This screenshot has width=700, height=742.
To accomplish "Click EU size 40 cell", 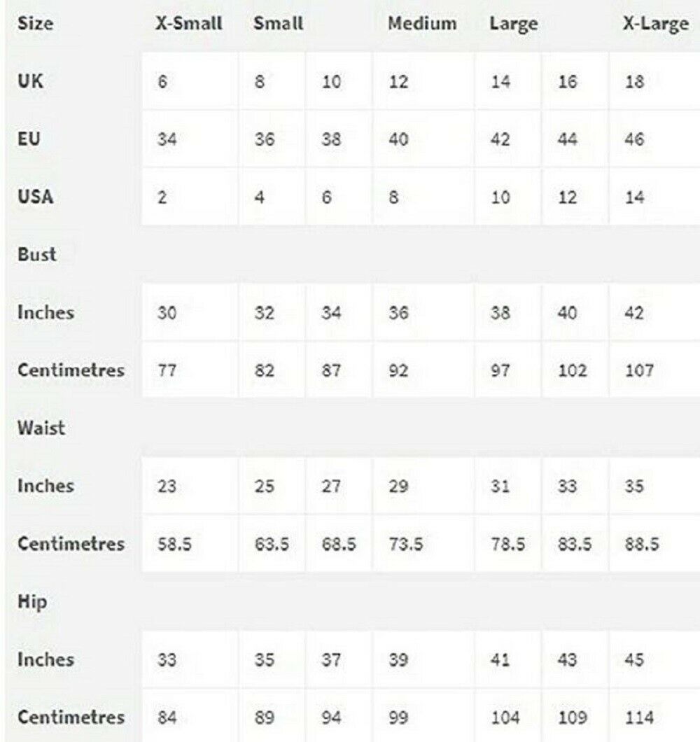I will click(x=398, y=139).
